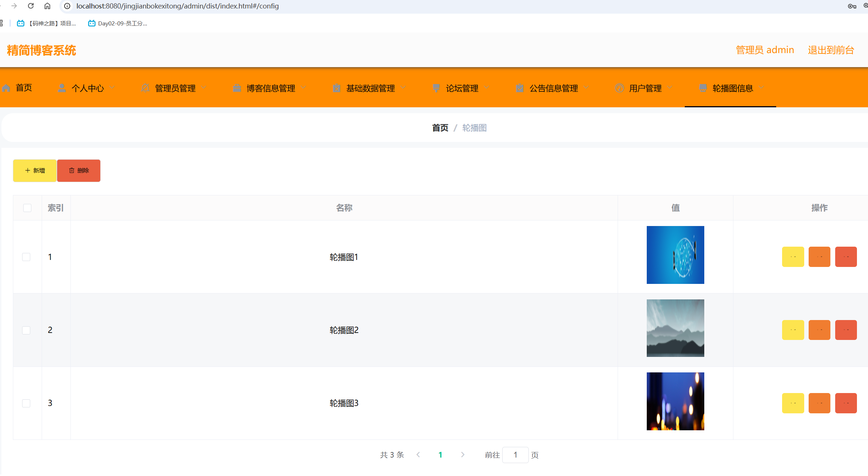
Task: Click red action button in 轮播图1 row
Action: click(846, 257)
